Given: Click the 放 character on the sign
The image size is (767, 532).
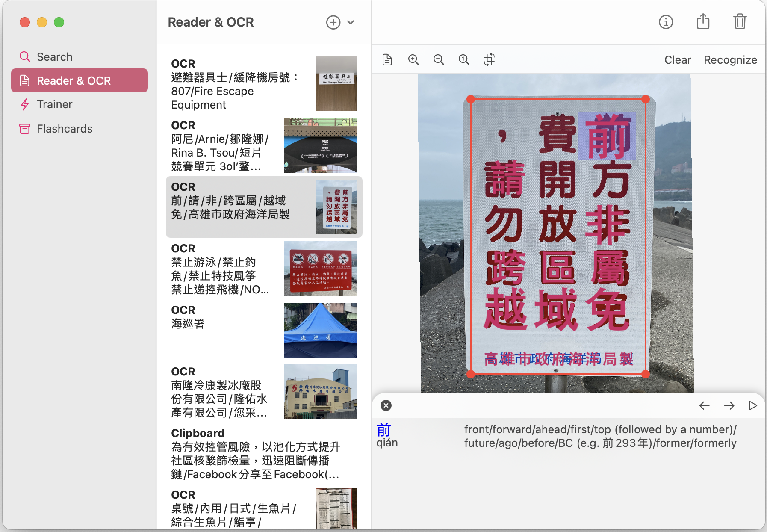Looking at the screenshot, I should (557, 223).
